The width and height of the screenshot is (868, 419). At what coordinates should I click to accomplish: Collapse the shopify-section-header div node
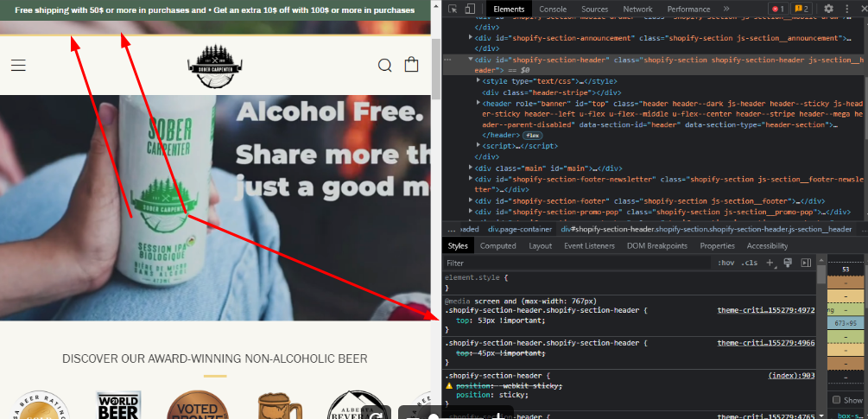pos(471,60)
